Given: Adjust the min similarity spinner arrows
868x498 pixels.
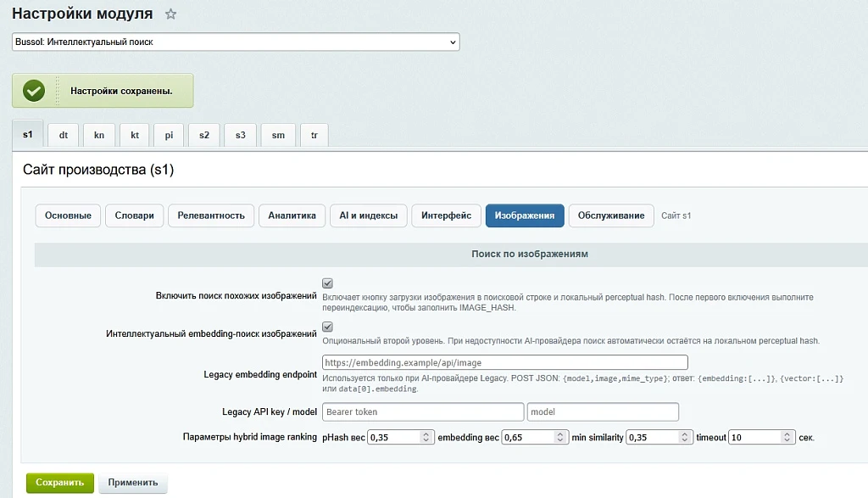Looking at the screenshot, I should [684, 437].
